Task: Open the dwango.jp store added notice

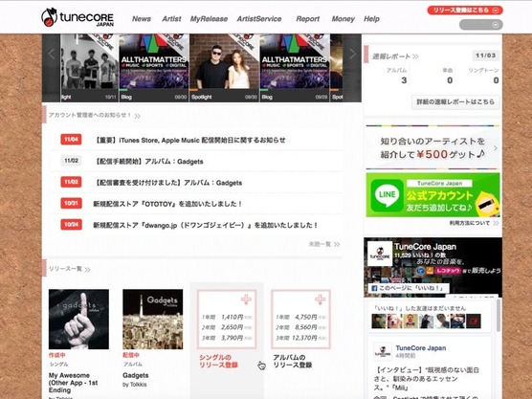Action: 206,225
